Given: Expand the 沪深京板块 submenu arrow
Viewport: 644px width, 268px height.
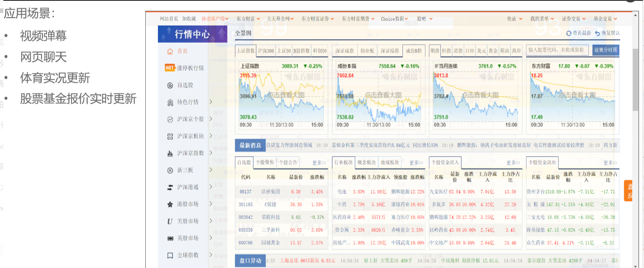Looking at the screenshot, I should point(211,136).
